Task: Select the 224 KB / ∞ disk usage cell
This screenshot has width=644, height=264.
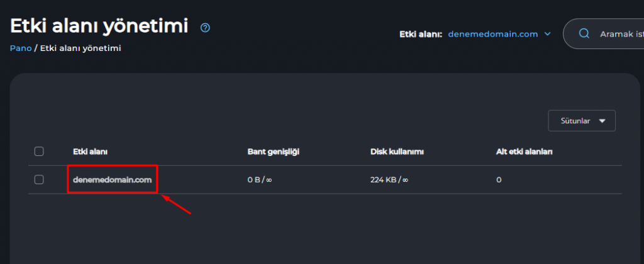Action: [389, 179]
